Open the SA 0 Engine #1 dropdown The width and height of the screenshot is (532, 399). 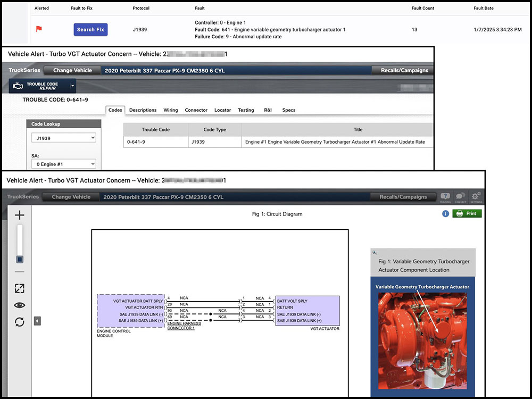click(63, 164)
